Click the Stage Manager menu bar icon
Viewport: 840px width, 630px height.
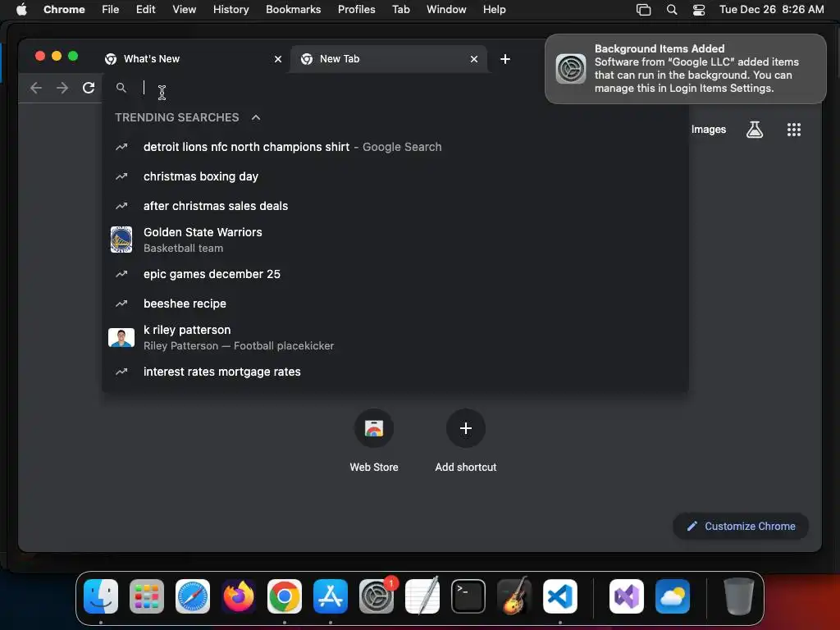(x=643, y=10)
